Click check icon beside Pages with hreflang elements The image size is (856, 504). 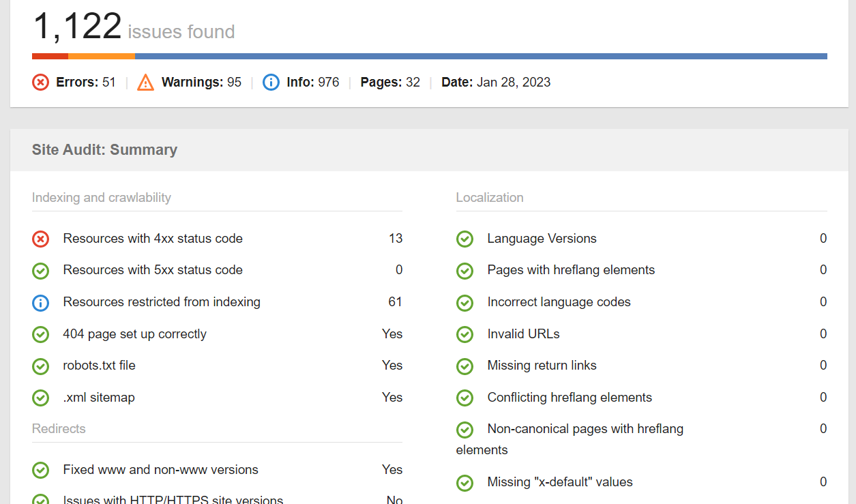(x=465, y=271)
